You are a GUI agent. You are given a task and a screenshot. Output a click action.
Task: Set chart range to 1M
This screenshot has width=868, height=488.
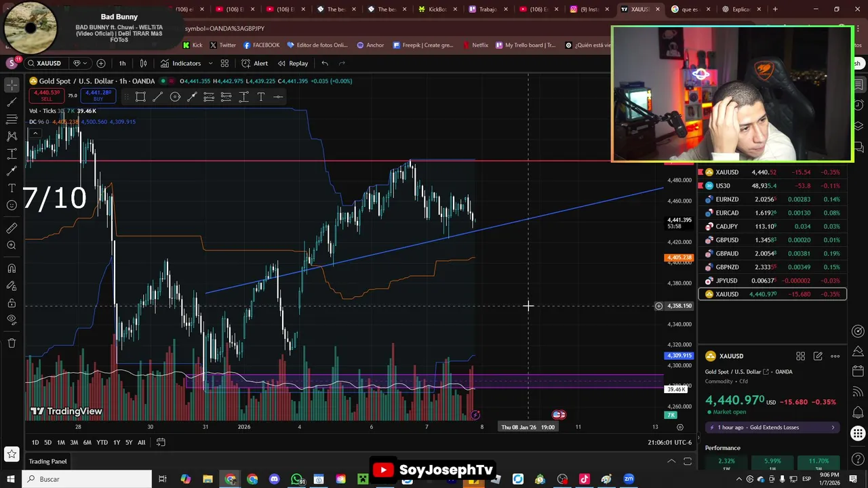[x=60, y=443]
